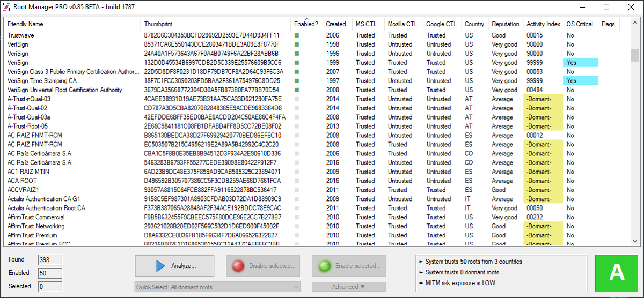
Task: Click the Found count field
Action: [x=50, y=260]
